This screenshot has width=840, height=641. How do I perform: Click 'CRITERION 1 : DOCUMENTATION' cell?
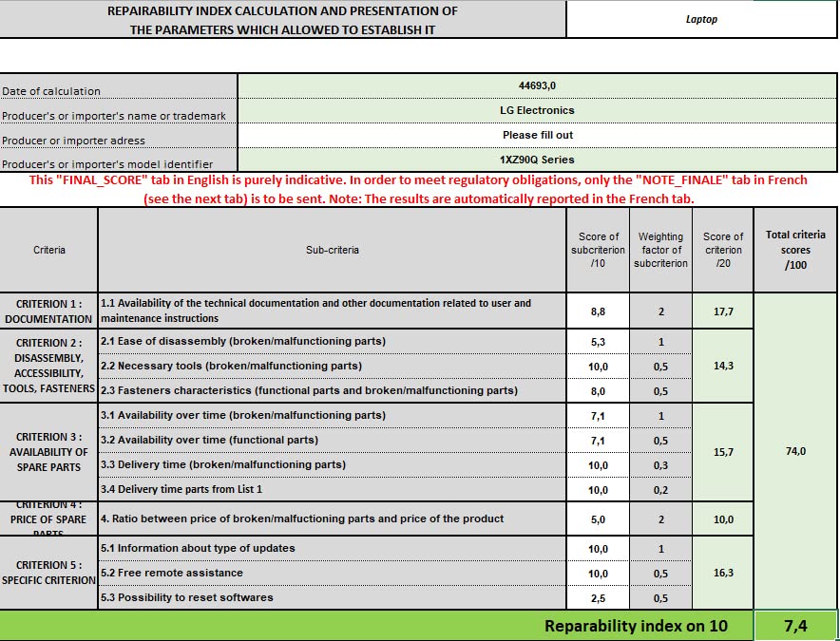tap(48, 311)
